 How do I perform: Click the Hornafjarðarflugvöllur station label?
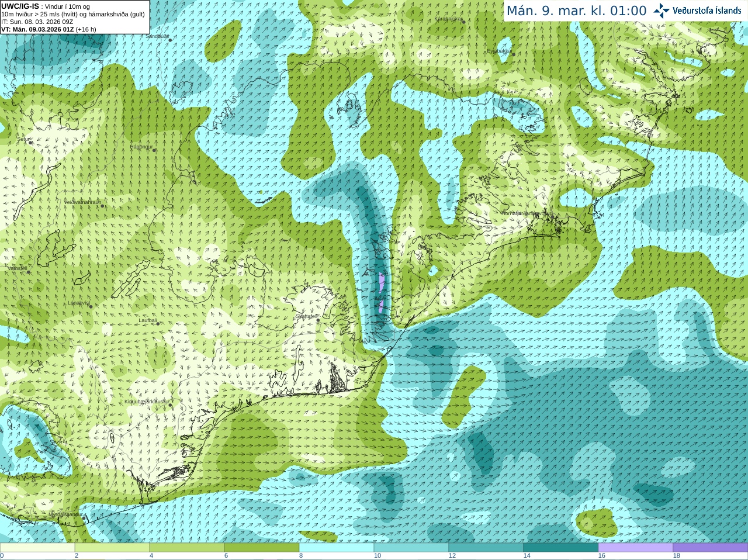coord(526,213)
